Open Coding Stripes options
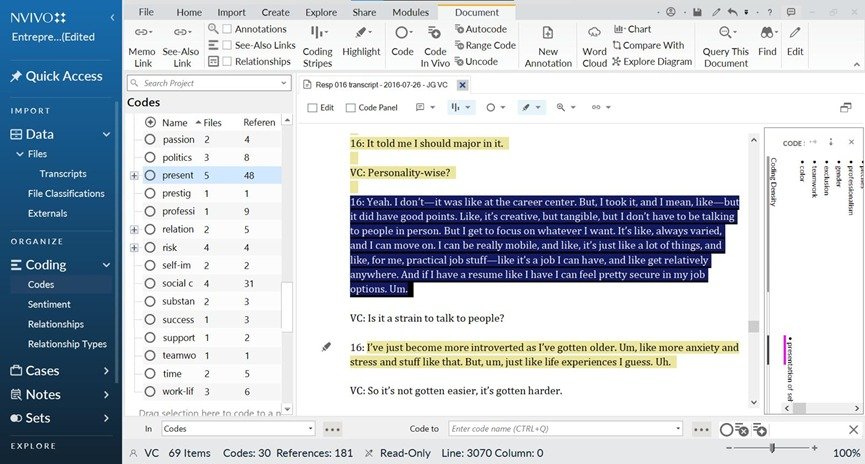The image size is (865, 464). tap(317, 46)
